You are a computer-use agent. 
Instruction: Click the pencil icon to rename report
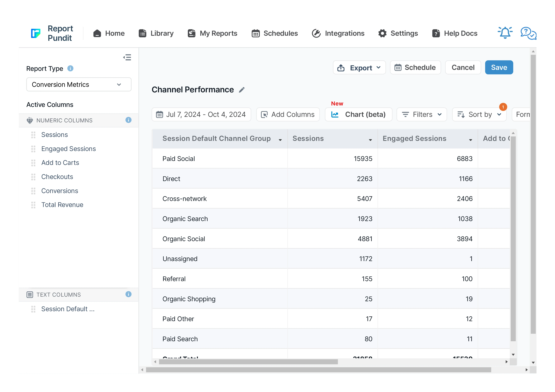coord(242,90)
